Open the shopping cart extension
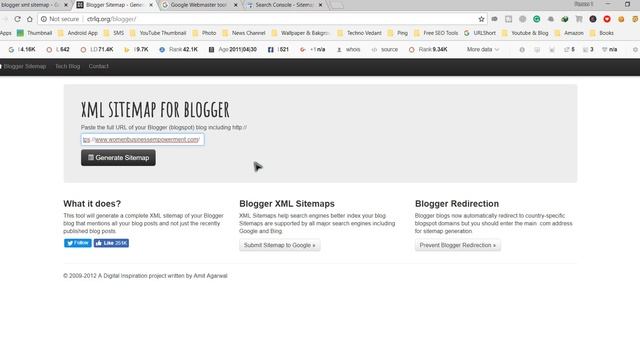 [x=579, y=19]
